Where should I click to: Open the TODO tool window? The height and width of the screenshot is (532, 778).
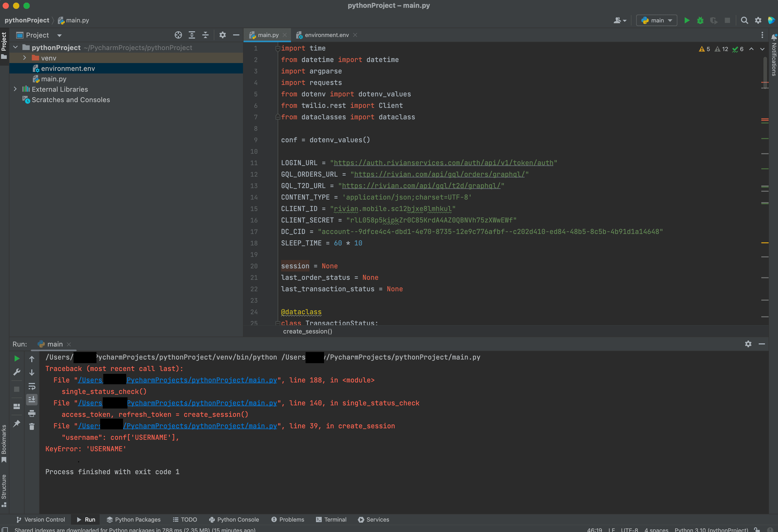point(185,519)
